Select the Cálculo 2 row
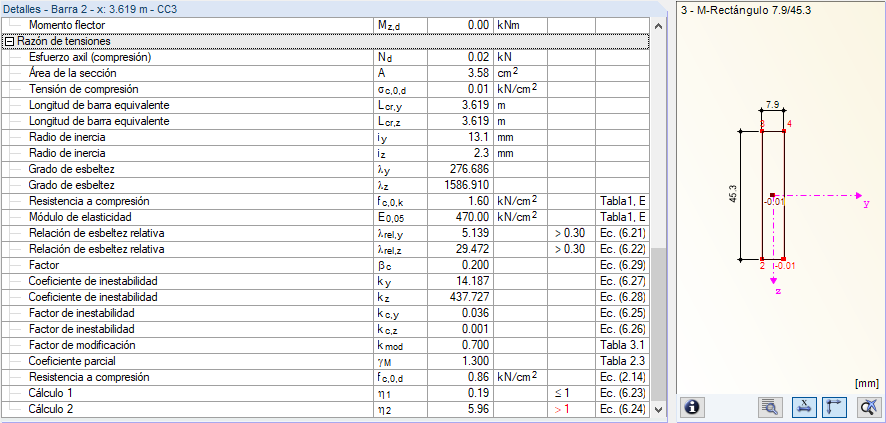Viewport: 886px width, 423px height. [325, 409]
